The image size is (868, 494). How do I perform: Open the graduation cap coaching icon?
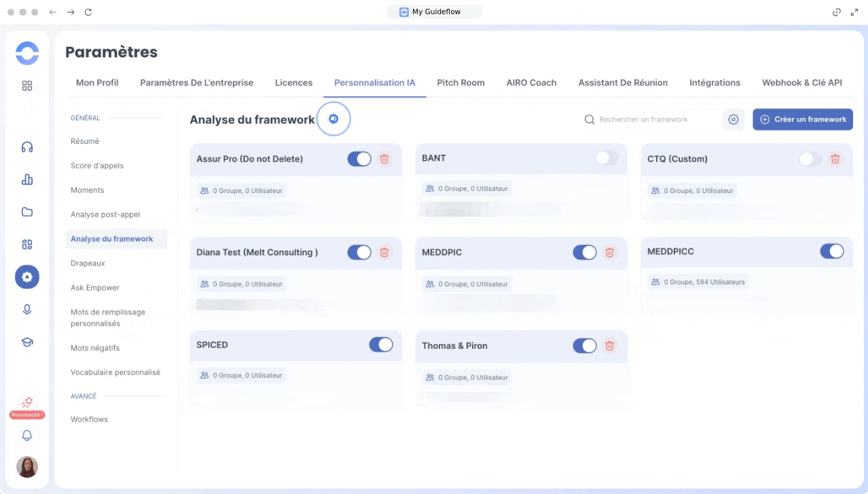pyautogui.click(x=27, y=342)
